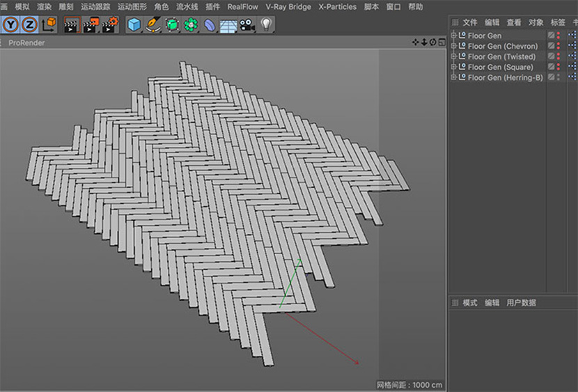
Task: Click the green Array modeling object icon
Action: (191, 24)
